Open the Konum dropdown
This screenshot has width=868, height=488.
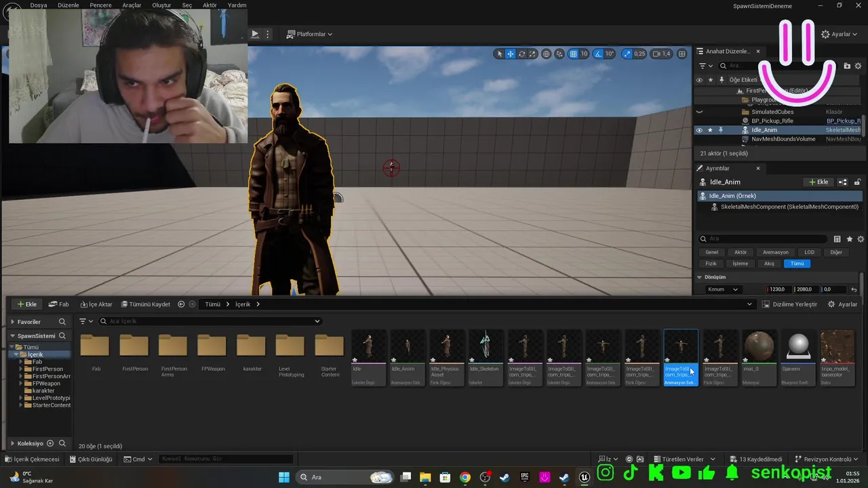point(722,289)
